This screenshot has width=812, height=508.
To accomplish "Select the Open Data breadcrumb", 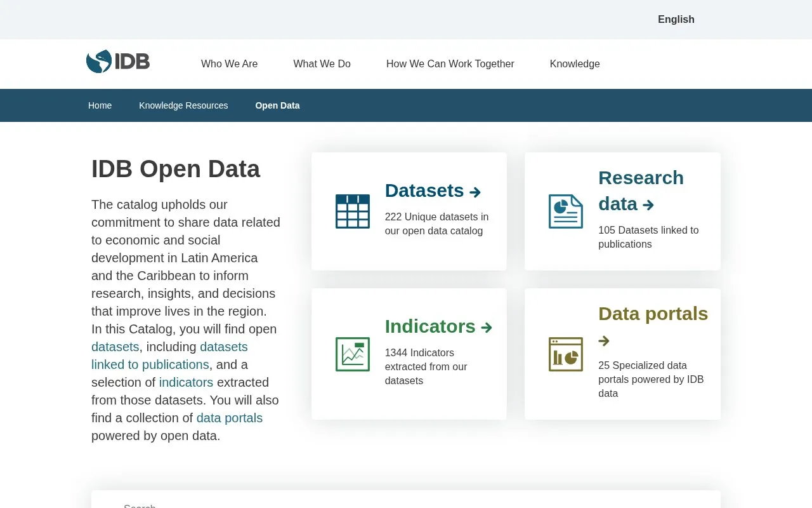I will point(277,105).
